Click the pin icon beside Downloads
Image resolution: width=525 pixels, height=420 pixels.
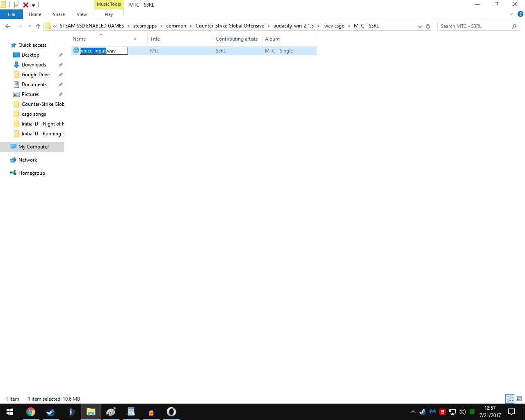(x=61, y=65)
